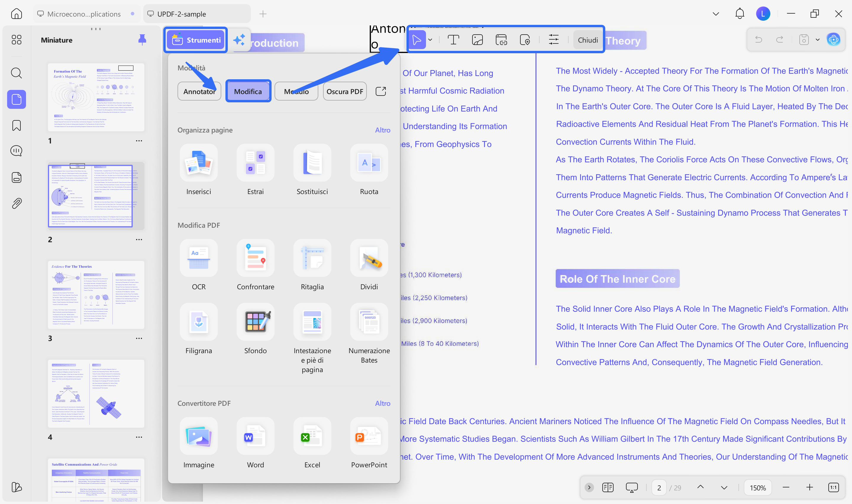852x504 pixels.
Task: Select the add text tool
Action: coord(453,40)
